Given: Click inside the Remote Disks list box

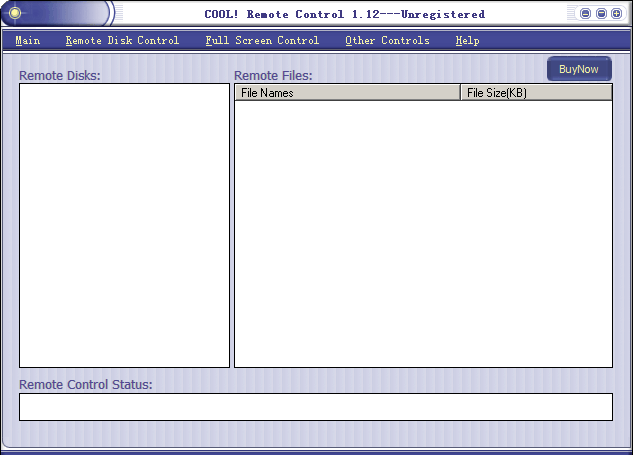Looking at the screenshot, I should pyautogui.click(x=125, y=225).
